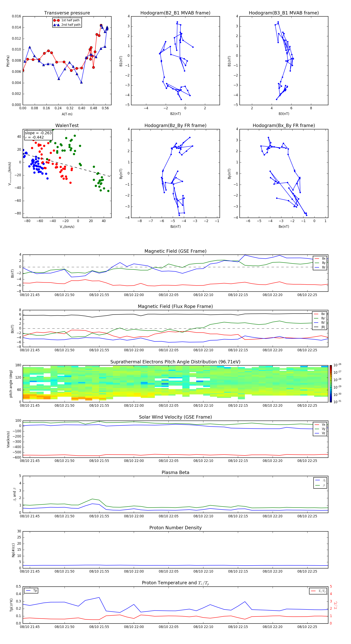Click 'Proton Temperature and Te/Tp' title

click(x=175, y=583)
